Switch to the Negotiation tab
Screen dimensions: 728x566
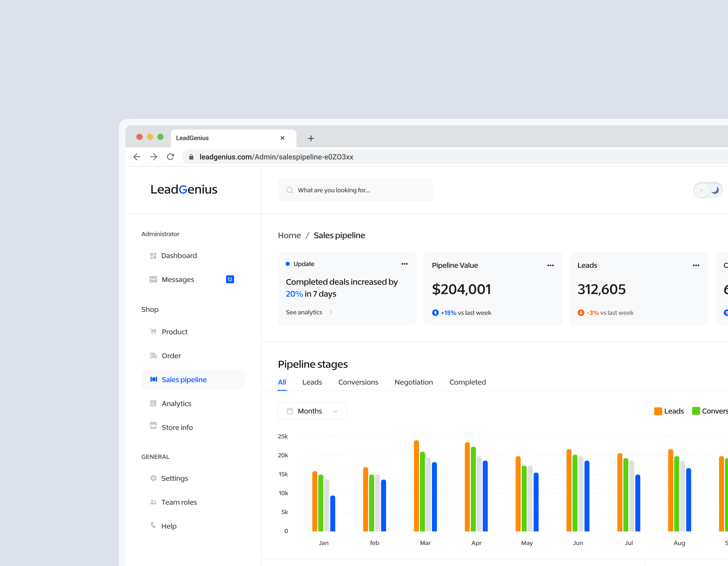click(x=414, y=382)
